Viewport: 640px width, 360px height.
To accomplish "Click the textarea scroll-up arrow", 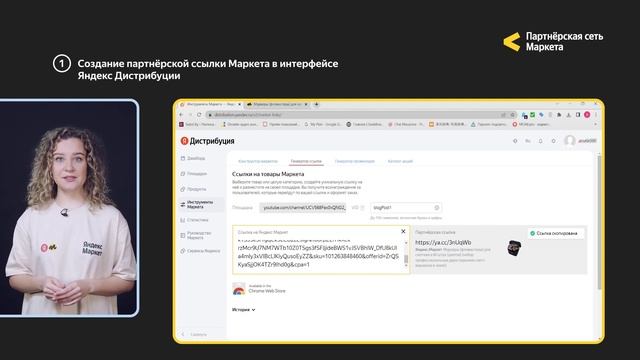I will (406, 243).
